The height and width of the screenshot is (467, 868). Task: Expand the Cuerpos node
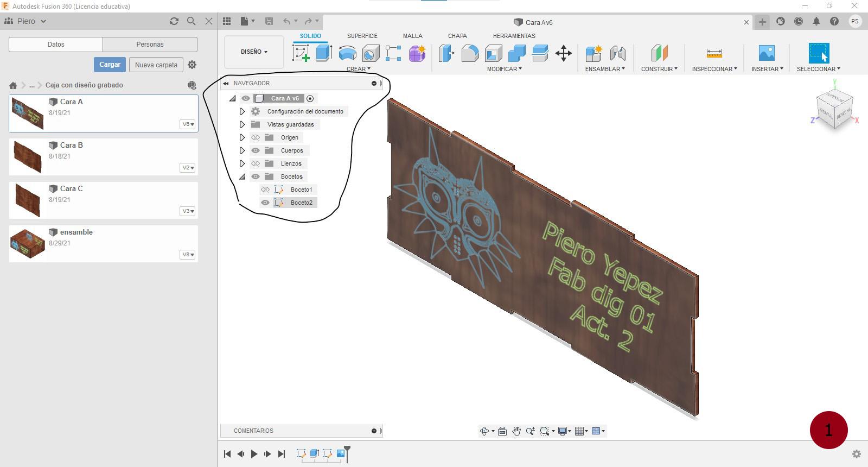242,150
